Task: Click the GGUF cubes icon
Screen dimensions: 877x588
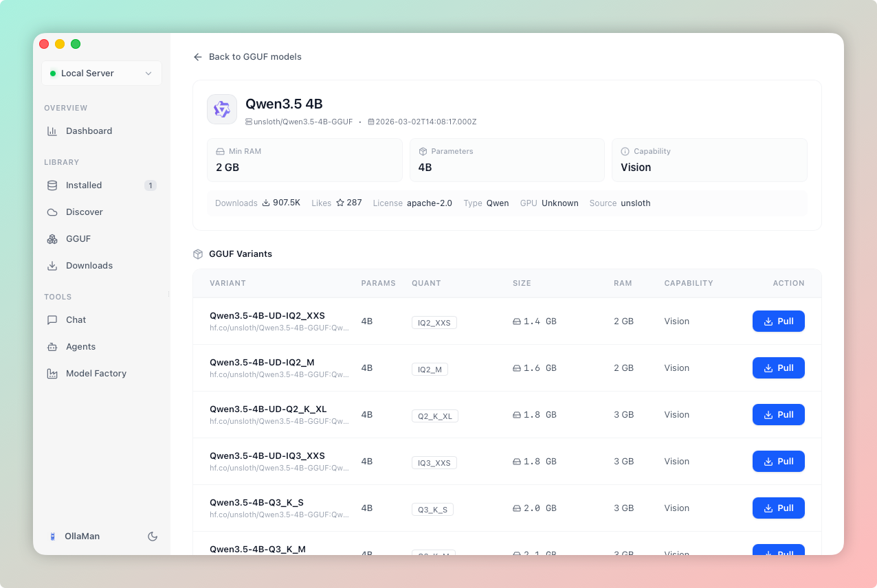Action: (52, 239)
